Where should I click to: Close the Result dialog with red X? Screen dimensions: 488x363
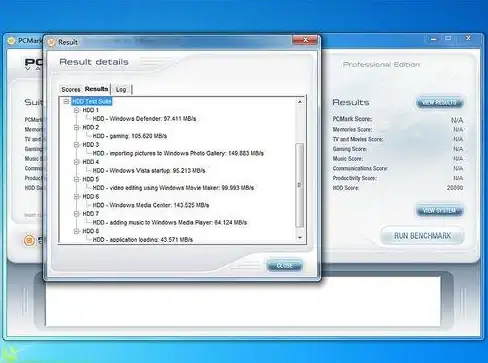305,40
